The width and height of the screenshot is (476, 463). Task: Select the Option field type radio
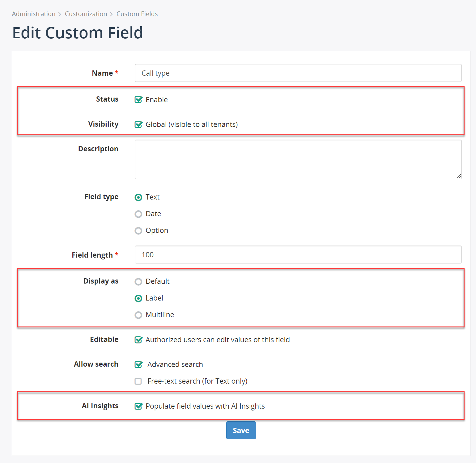(138, 231)
